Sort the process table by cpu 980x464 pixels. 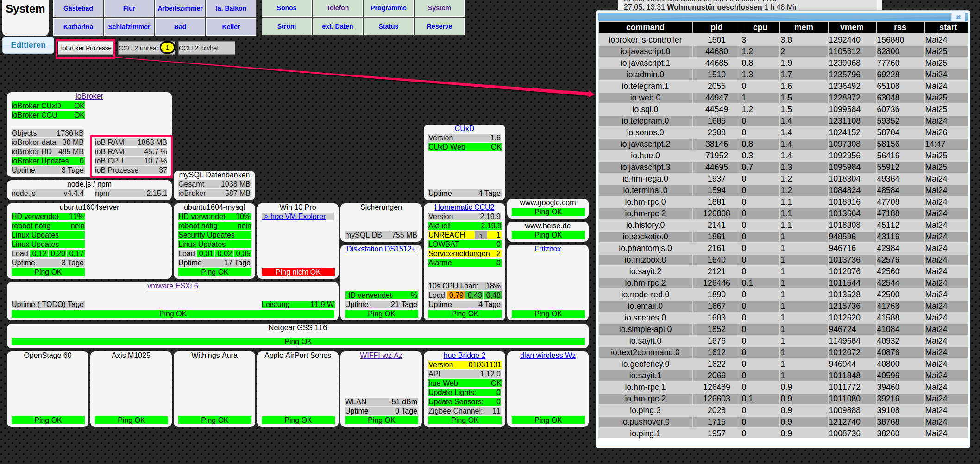(760, 27)
